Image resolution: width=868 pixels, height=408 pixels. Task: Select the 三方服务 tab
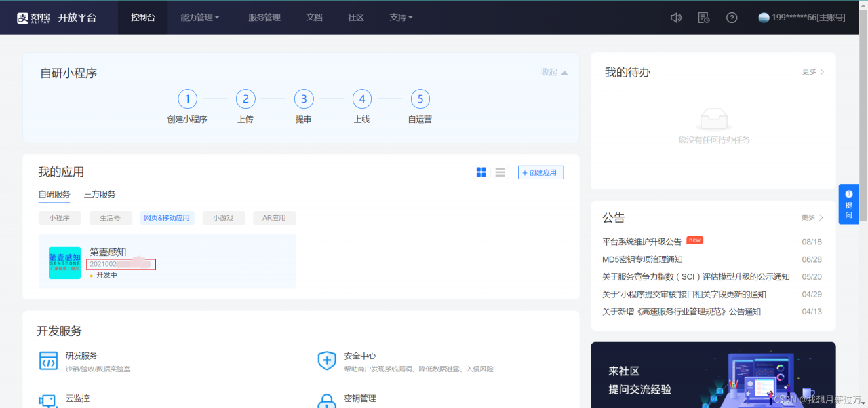coord(100,194)
